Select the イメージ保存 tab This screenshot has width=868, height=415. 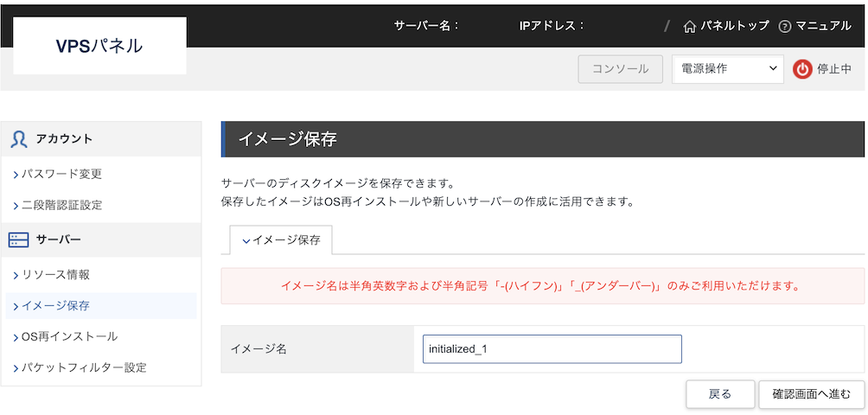pos(281,240)
